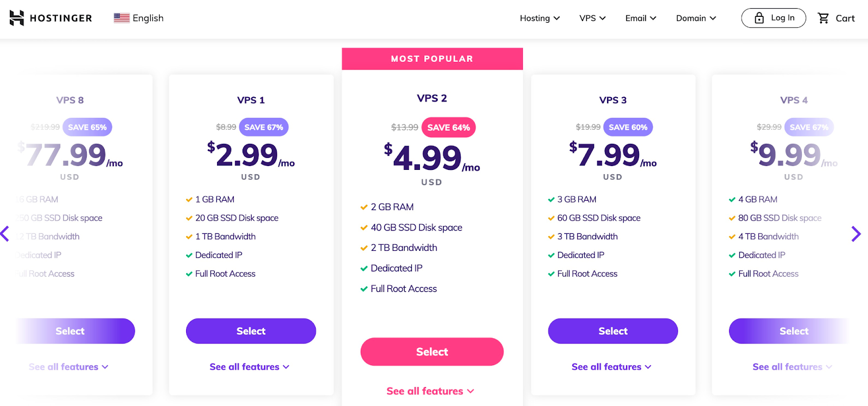The height and width of the screenshot is (406, 868).
Task: Click the MOST POPULAR banner
Action: (x=432, y=59)
